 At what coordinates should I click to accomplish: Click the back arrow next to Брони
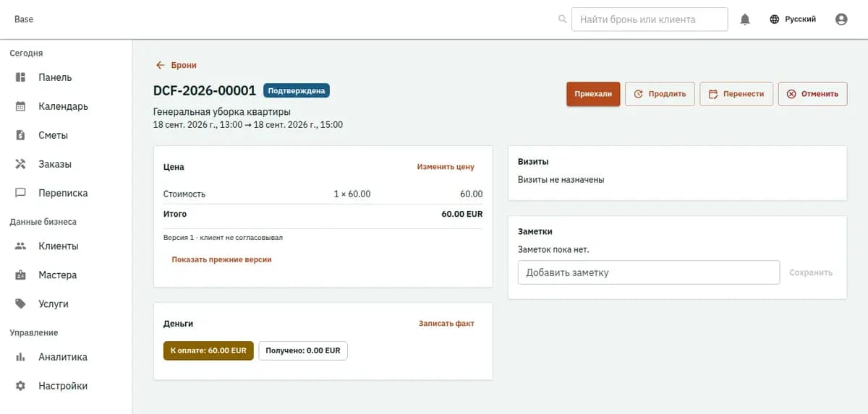161,65
